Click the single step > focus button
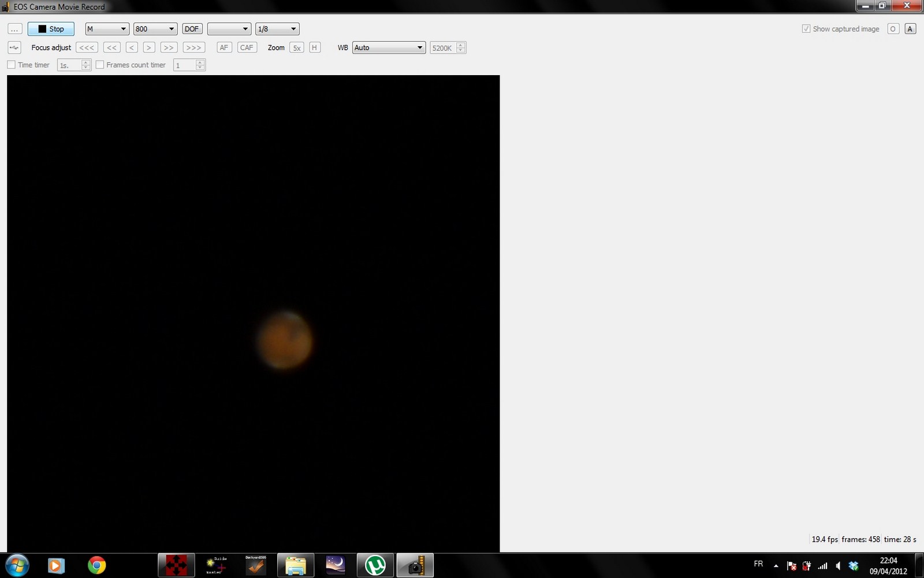 pyautogui.click(x=149, y=47)
